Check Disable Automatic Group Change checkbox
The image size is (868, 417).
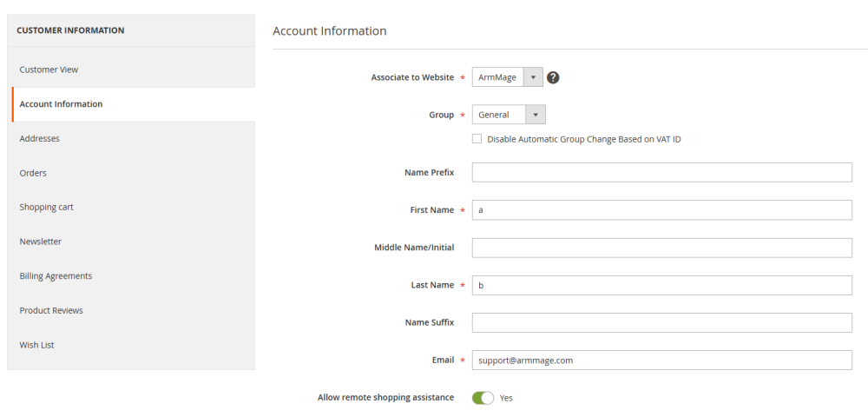pyautogui.click(x=477, y=139)
